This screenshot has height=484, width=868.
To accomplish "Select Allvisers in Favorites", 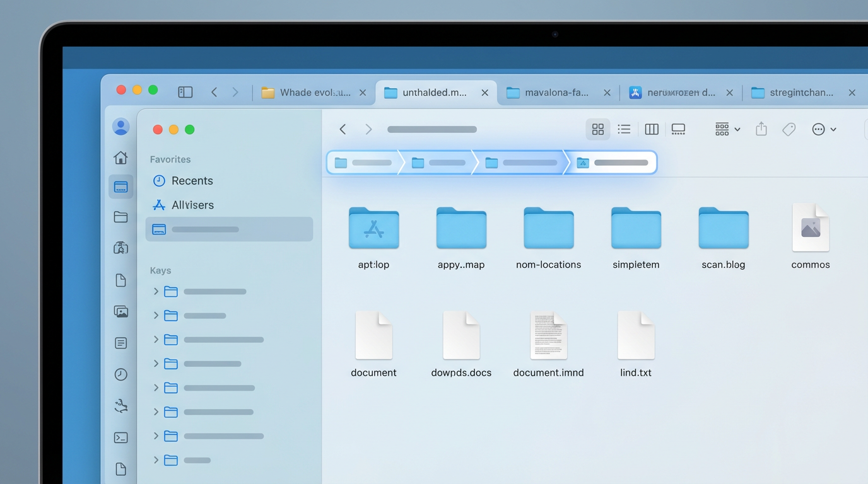I will tap(192, 205).
